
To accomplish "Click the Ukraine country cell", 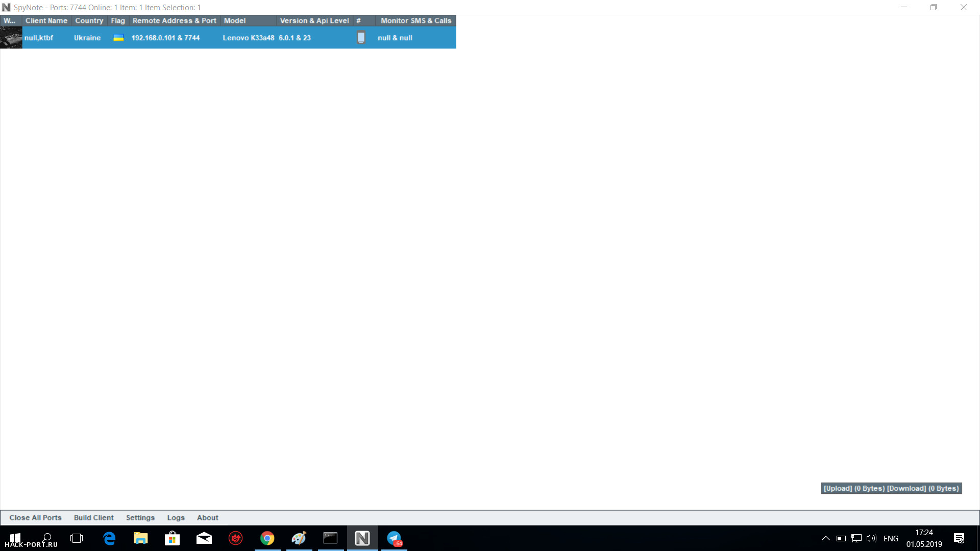I will click(x=87, y=38).
